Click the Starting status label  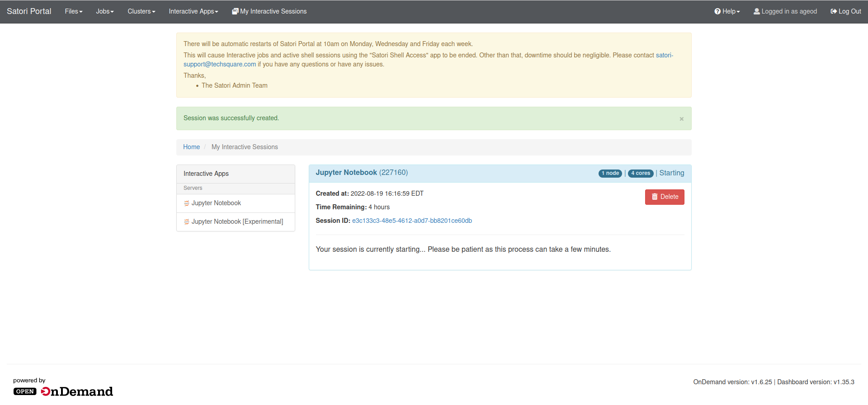pyautogui.click(x=671, y=173)
